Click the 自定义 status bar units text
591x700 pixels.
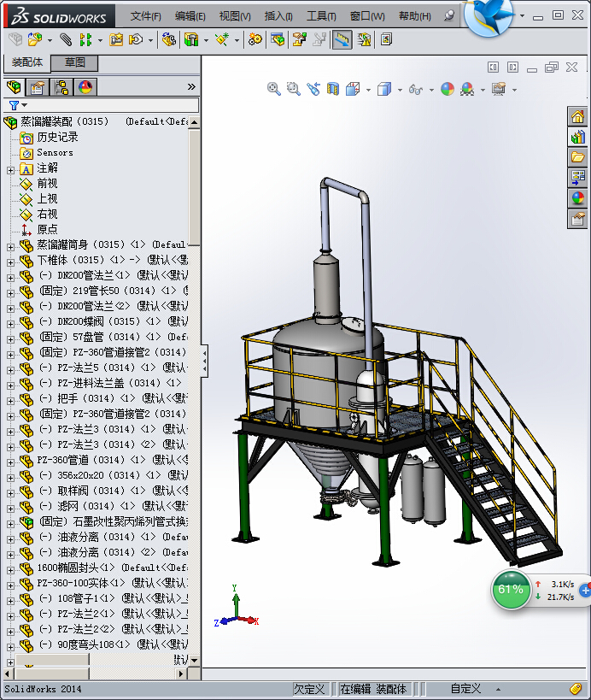[x=465, y=689]
